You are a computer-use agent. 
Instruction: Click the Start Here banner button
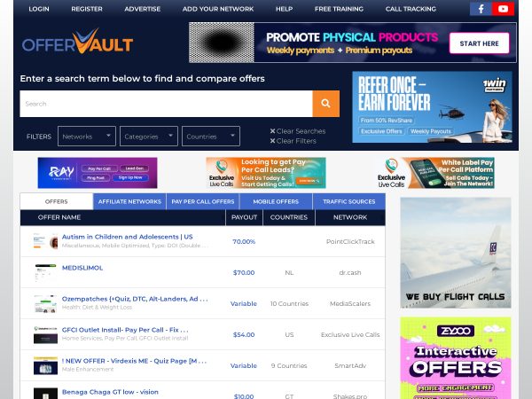coord(479,43)
